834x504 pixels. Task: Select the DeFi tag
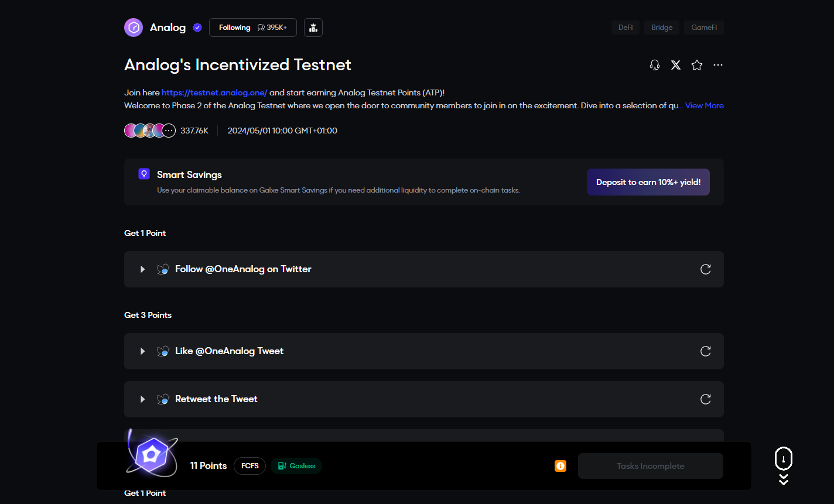625,28
